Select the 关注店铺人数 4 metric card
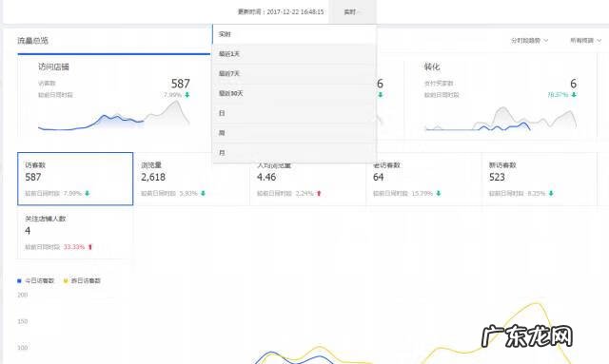 [75, 232]
